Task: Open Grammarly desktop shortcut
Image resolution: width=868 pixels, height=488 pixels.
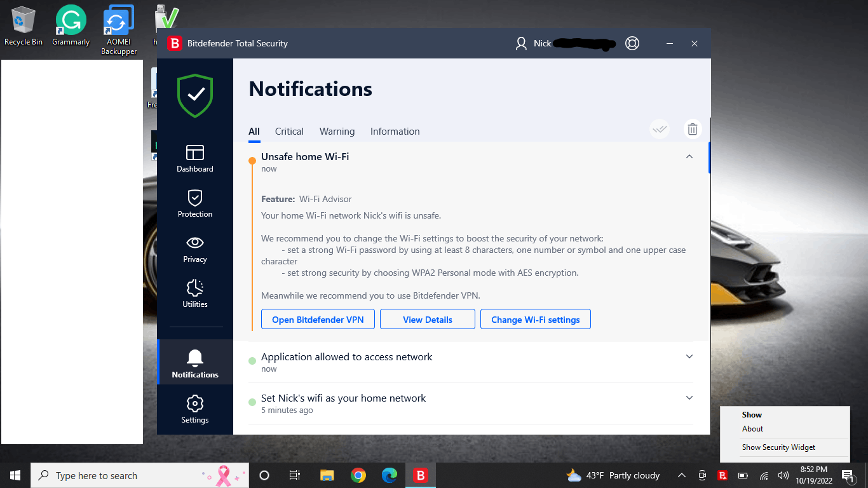Action: 71,26
